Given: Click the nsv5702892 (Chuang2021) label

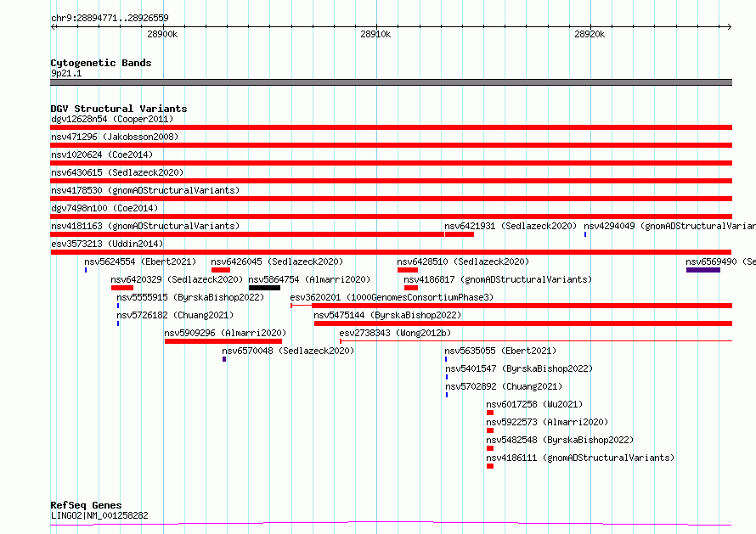Looking at the screenshot, I should 504,386.
